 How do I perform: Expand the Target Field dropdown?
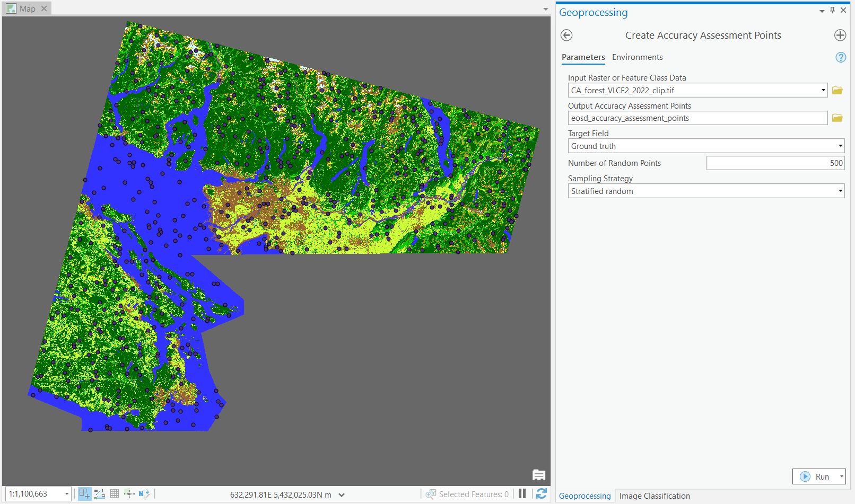tap(840, 146)
